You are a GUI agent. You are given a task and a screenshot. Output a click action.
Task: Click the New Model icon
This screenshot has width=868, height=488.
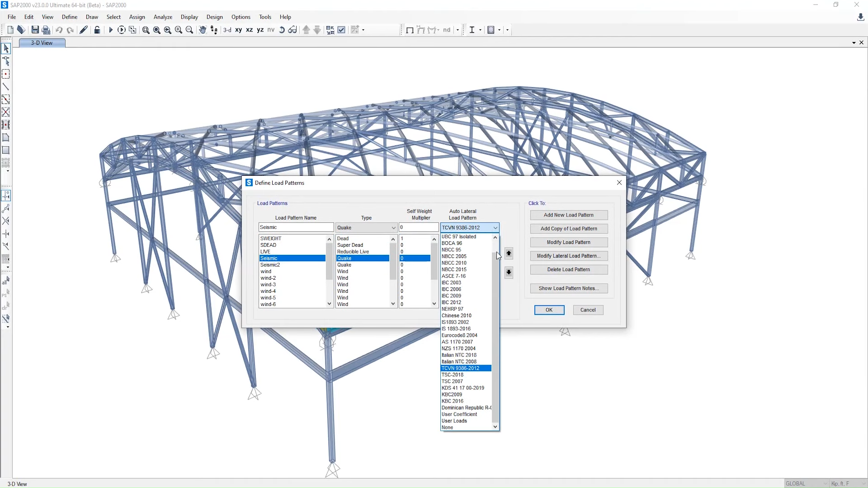(10, 30)
